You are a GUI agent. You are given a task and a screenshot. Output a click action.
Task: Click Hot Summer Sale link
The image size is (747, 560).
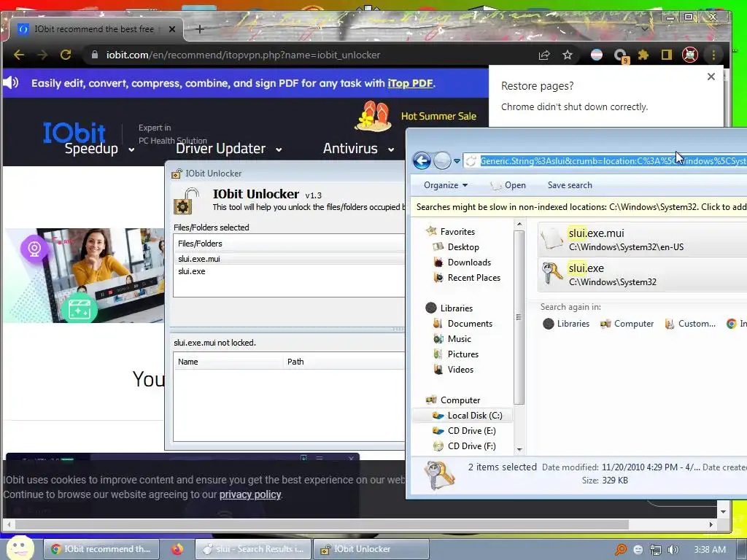[x=438, y=116]
